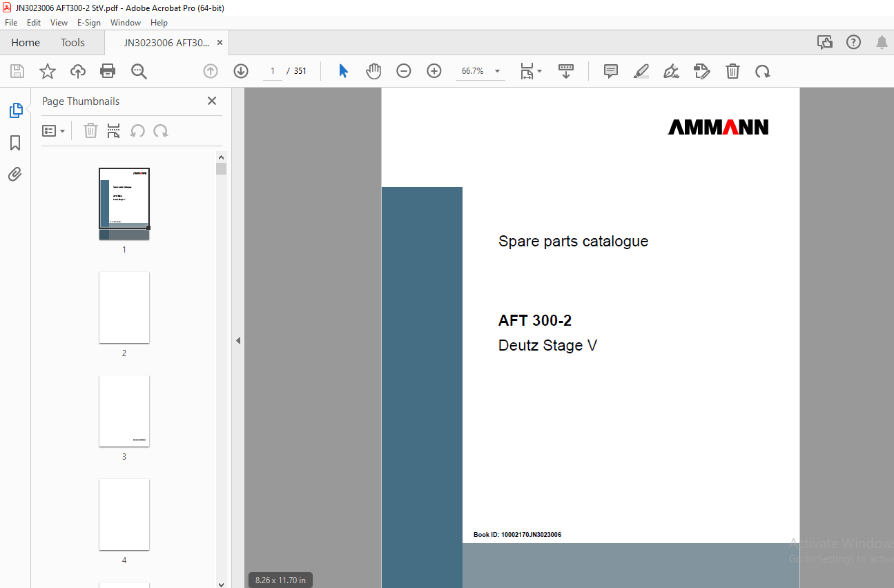This screenshot has height=588, width=894.
Task: Open the E-Sign menu
Action: [x=89, y=23]
